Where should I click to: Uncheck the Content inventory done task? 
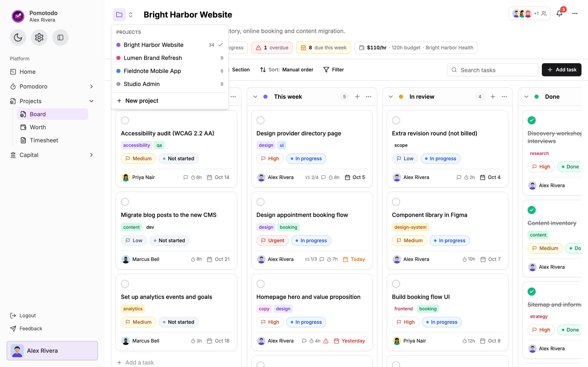[x=532, y=210]
